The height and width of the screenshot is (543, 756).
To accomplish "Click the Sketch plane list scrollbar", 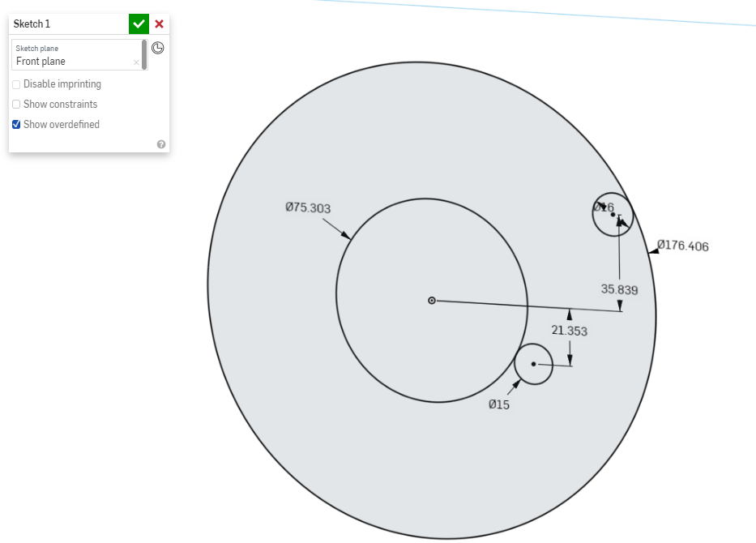I will [144, 54].
